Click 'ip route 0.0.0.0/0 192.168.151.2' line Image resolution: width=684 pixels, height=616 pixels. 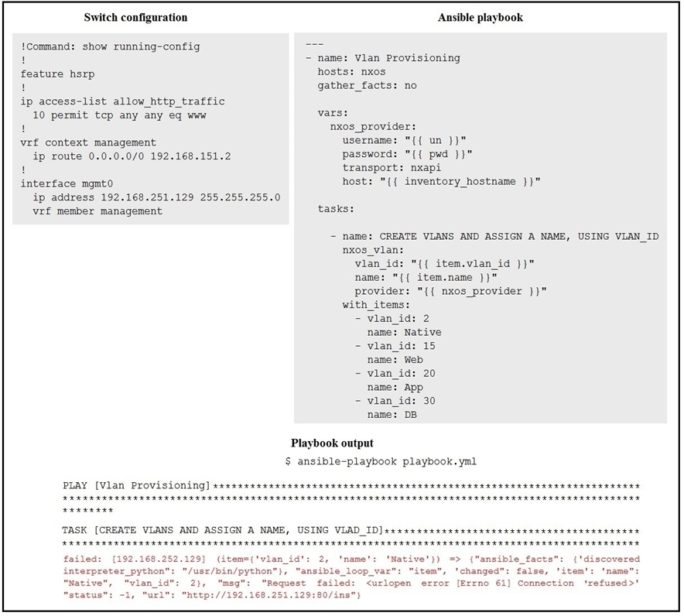[x=132, y=156]
